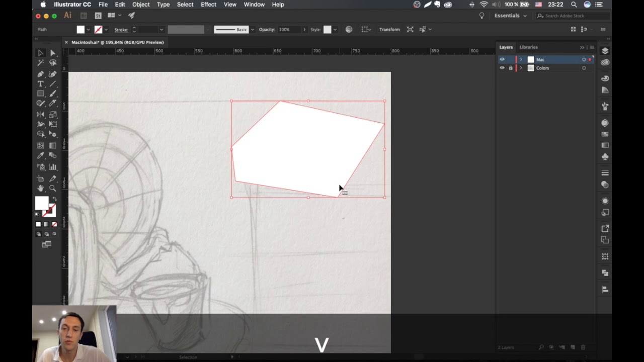The height and width of the screenshot is (362, 644).
Task: Select the Lasso tool
Action: click(x=53, y=63)
